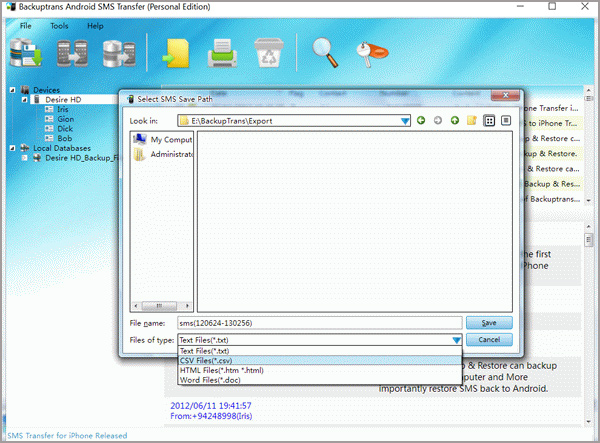The height and width of the screenshot is (443, 600).
Task: Click horizontal scrollbar in dialog sidebar
Action: pyautogui.click(x=159, y=306)
